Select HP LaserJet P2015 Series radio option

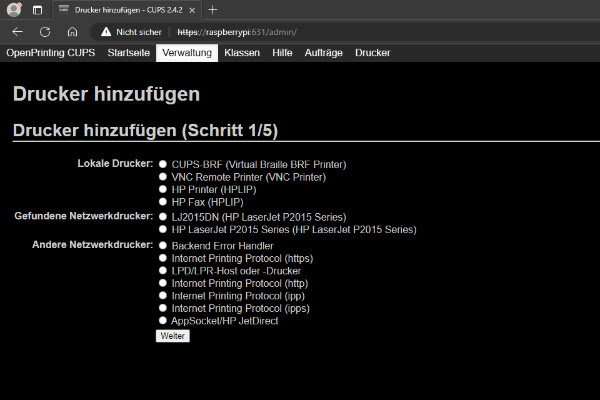pyautogui.click(x=163, y=229)
